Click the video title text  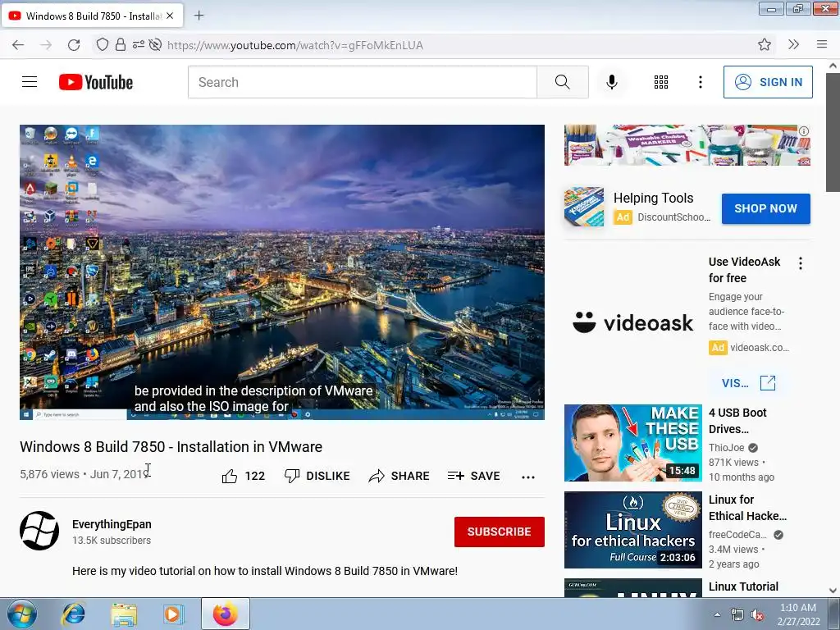click(171, 446)
